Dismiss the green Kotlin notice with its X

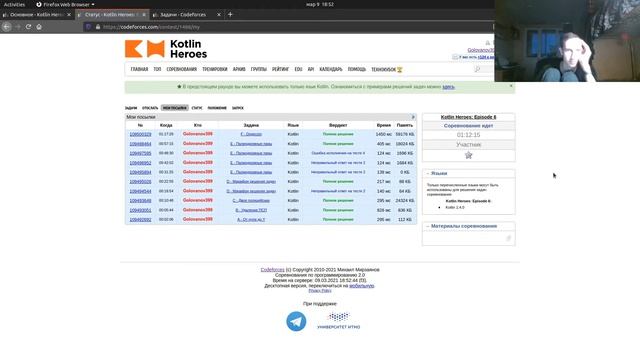click(x=511, y=86)
